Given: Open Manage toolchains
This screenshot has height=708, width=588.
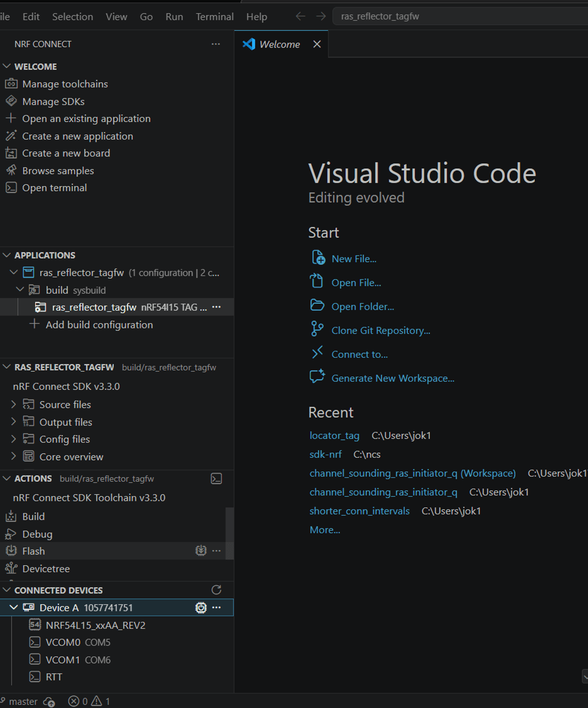Looking at the screenshot, I should pos(65,84).
